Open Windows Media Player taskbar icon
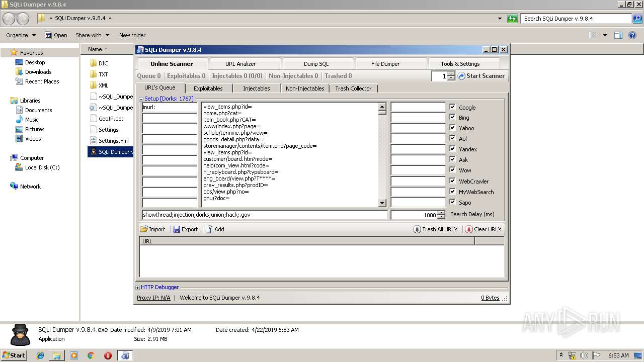644x362 pixels. tap(74, 355)
